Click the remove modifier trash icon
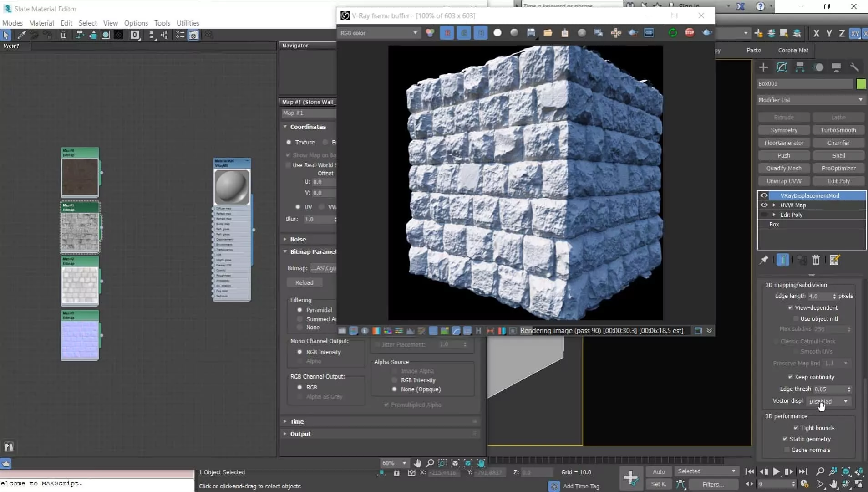Screen dimensions: 868x492 pos(816,260)
